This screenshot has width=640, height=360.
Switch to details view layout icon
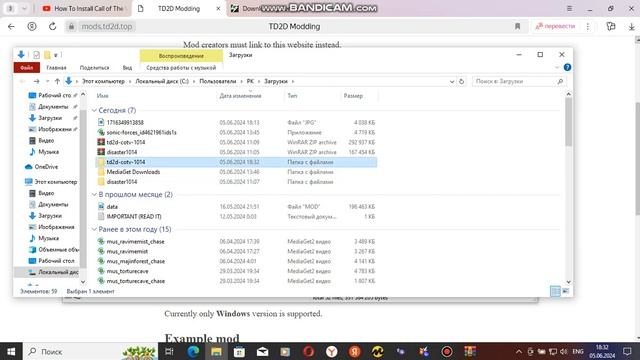click(x=555, y=291)
